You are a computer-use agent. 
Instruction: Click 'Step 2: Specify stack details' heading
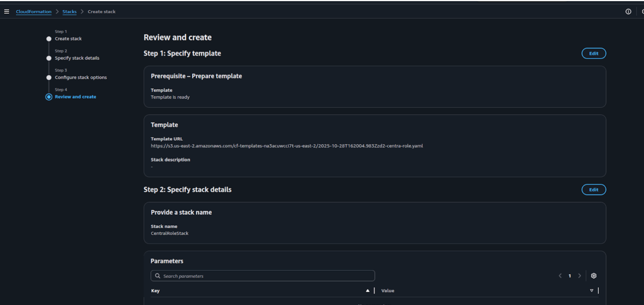pos(188,190)
